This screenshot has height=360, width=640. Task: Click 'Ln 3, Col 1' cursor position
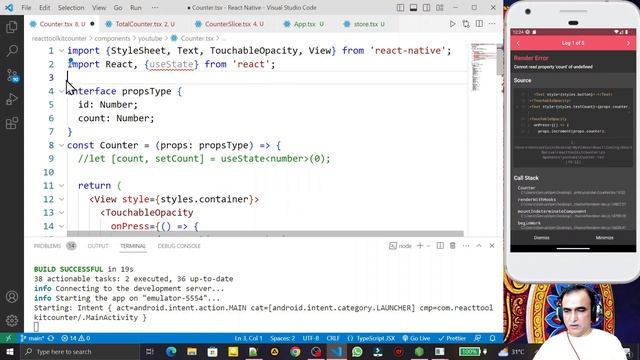(248, 338)
